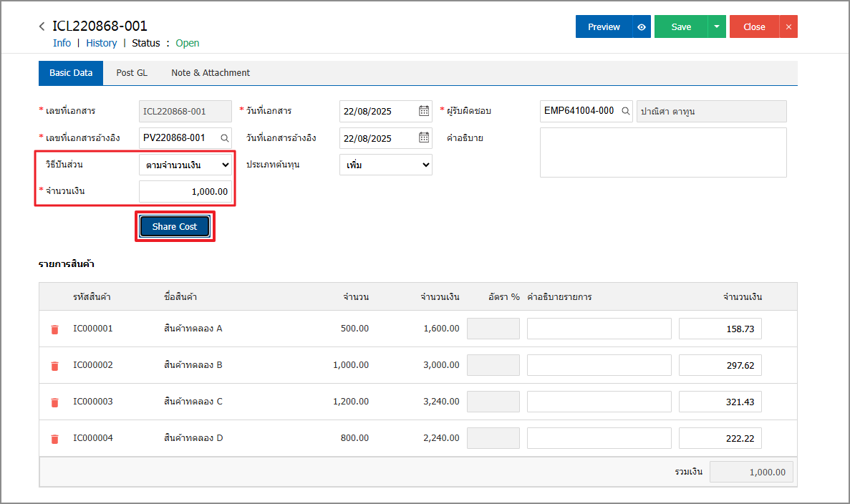850x504 pixels.
Task: Open calendar picker for document date
Action: pos(424,111)
